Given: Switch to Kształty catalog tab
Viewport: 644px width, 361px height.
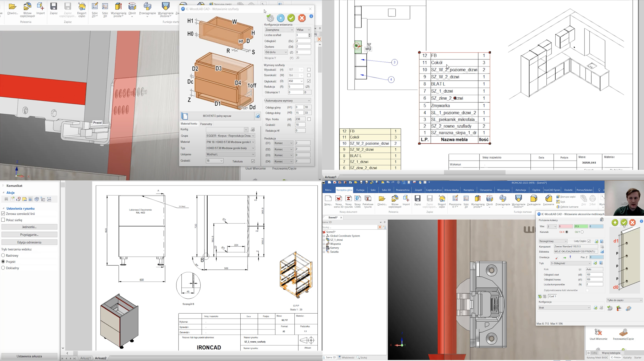Looking at the screenshot, I should [x=627, y=358].
